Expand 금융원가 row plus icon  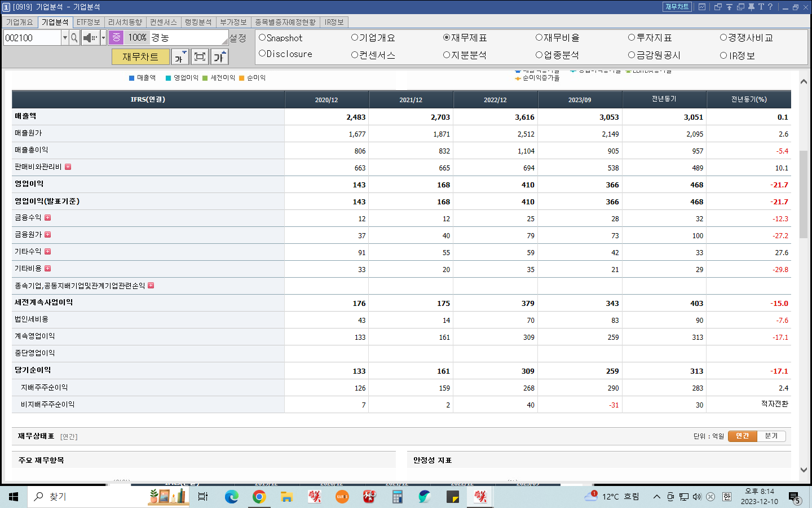pyautogui.click(x=47, y=235)
